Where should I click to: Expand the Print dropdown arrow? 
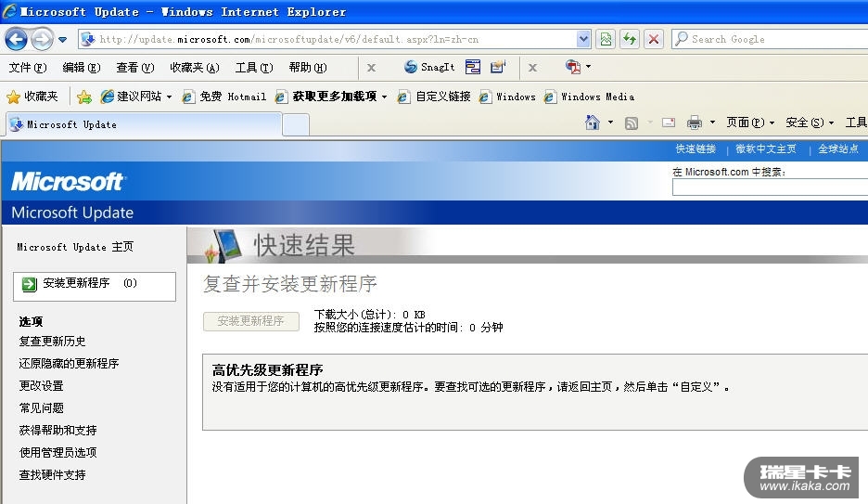click(x=712, y=123)
